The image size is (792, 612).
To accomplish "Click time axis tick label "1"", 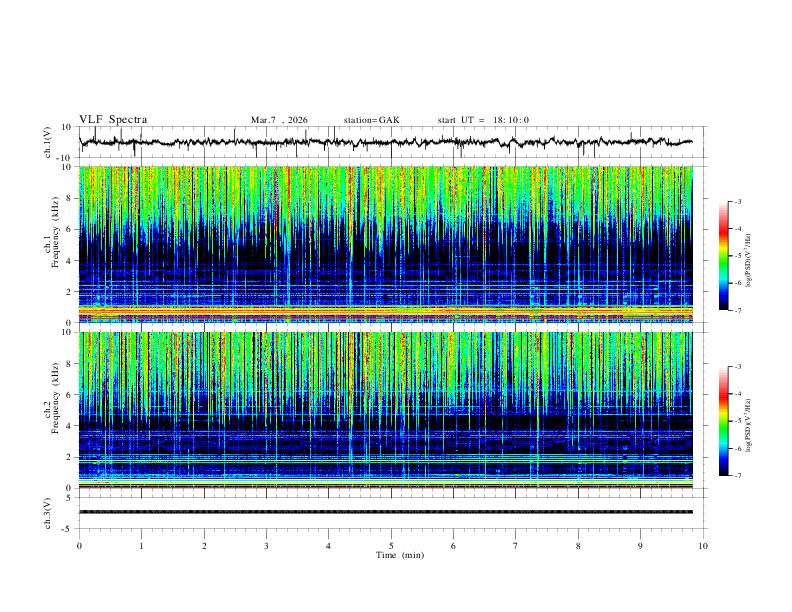I will [141, 546].
